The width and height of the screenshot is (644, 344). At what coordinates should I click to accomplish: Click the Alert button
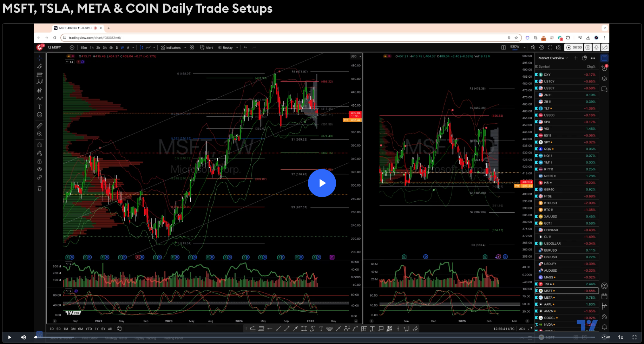click(x=206, y=47)
